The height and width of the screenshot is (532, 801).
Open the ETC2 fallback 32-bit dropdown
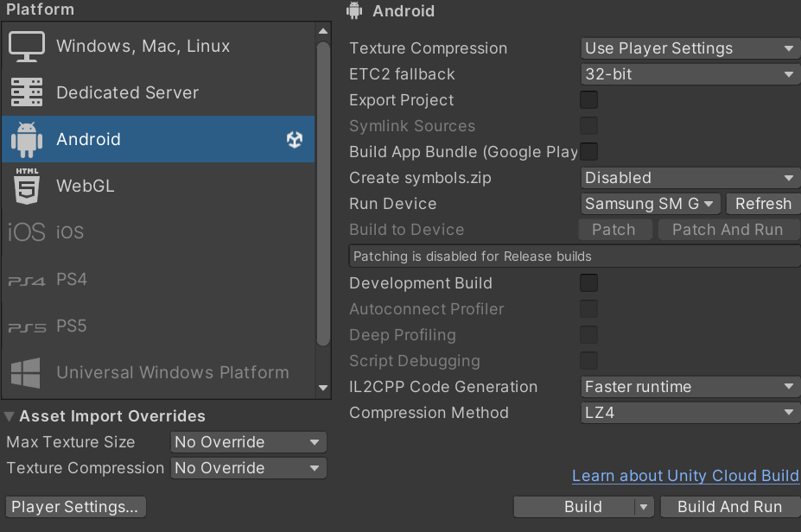coord(690,74)
